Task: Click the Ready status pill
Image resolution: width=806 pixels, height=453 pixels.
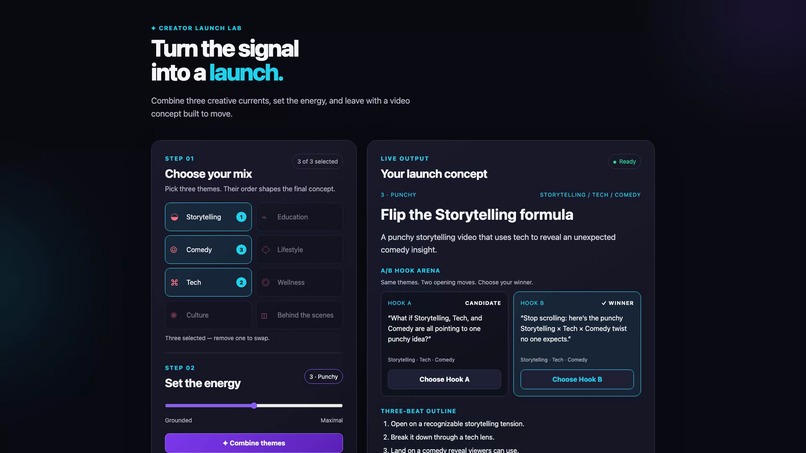Action: point(624,161)
